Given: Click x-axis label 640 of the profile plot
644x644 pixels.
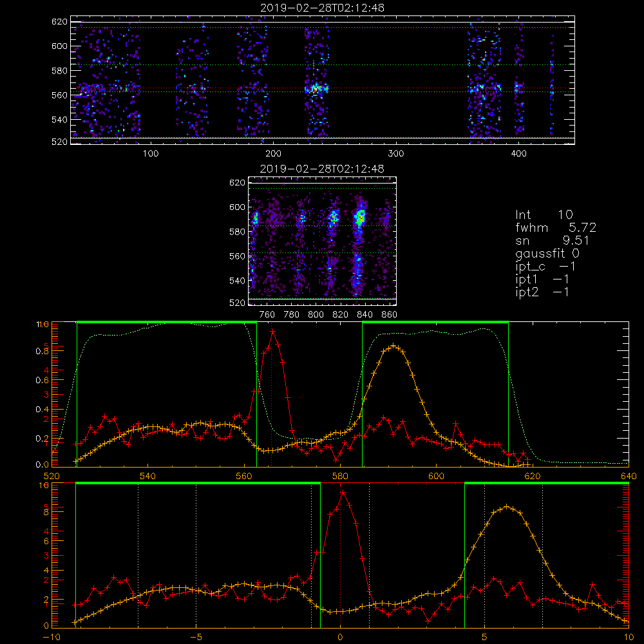Looking at the screenshot, I should pos(629,476).
